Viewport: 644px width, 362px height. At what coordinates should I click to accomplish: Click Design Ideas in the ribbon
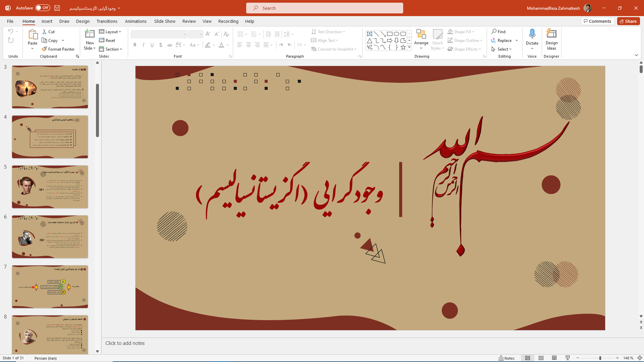pos(551,40)
